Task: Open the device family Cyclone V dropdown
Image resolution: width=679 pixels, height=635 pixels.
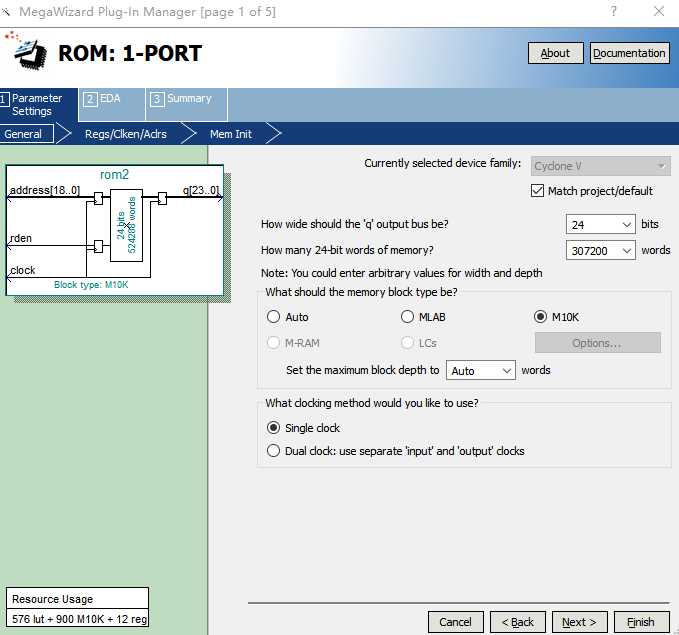Action: 600,166
